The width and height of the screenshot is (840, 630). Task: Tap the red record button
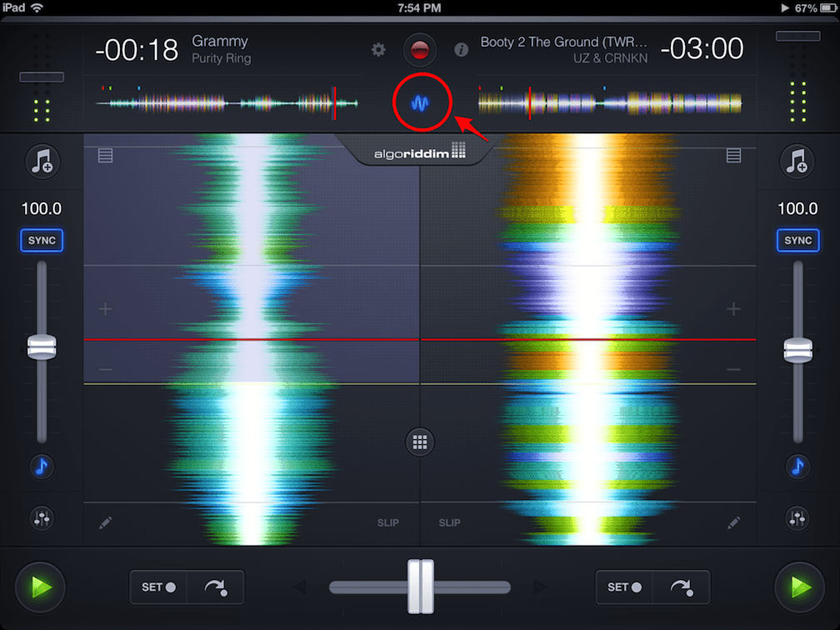420,49
